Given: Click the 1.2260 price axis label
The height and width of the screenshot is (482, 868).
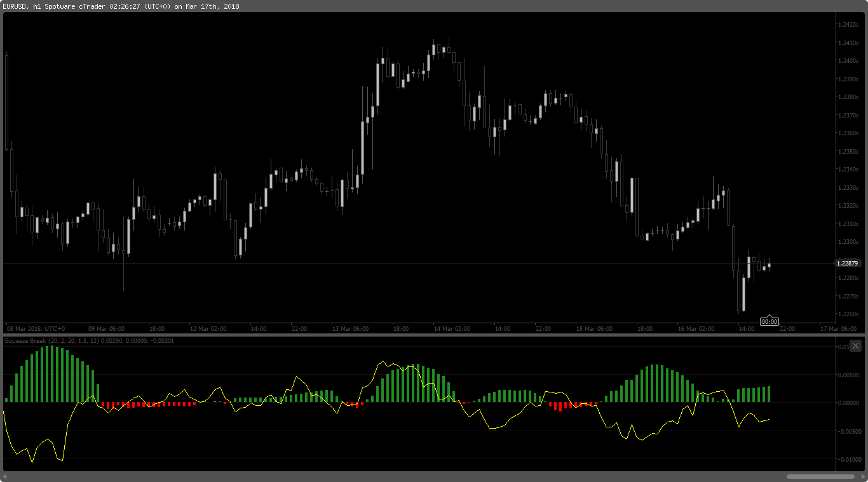Looking at the screenshot, I should [848, 314].
